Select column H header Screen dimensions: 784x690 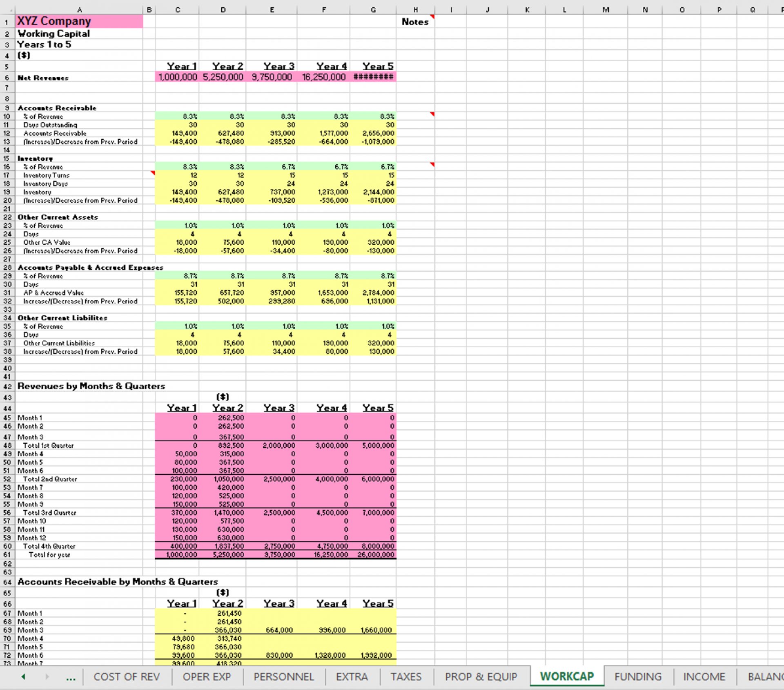point(415,9)
